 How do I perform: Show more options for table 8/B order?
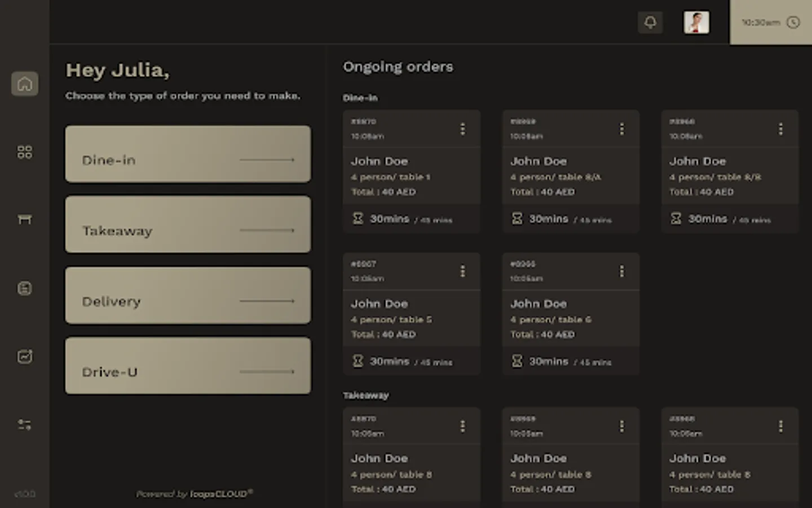780,129
